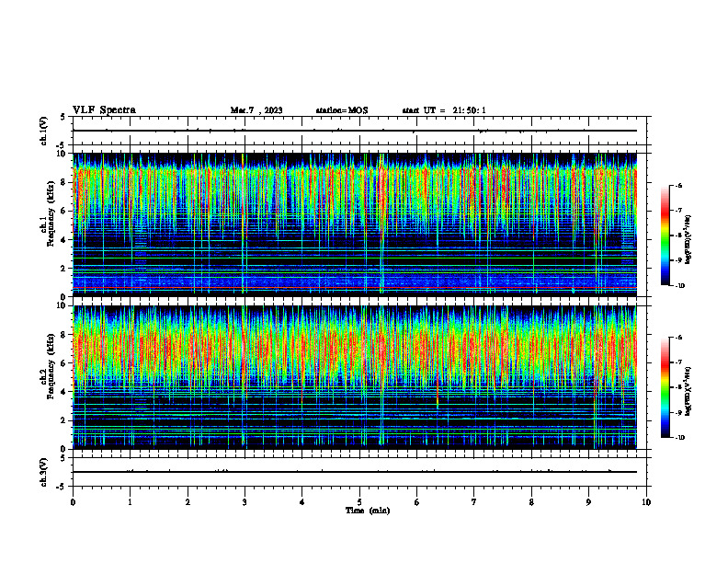The image size is (728, 563).
Task: Click the "9" time axis tick label
Action: pyautogui.click(x=588, y=502)
